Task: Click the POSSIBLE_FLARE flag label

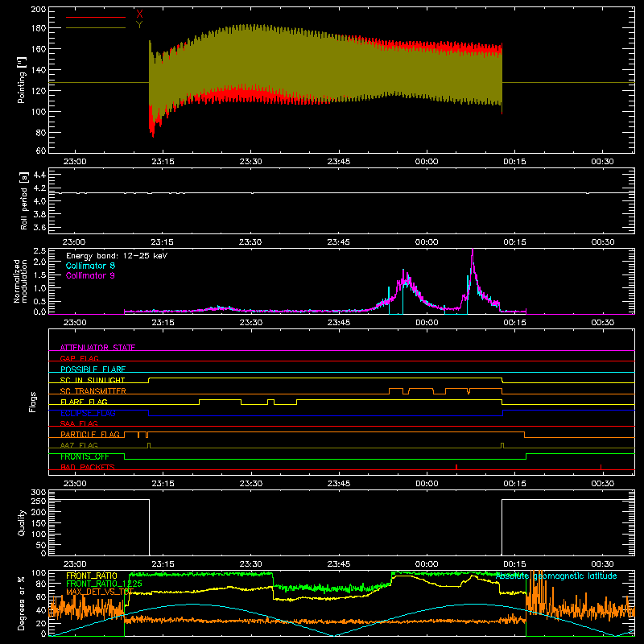Action: tap(93, 369)
